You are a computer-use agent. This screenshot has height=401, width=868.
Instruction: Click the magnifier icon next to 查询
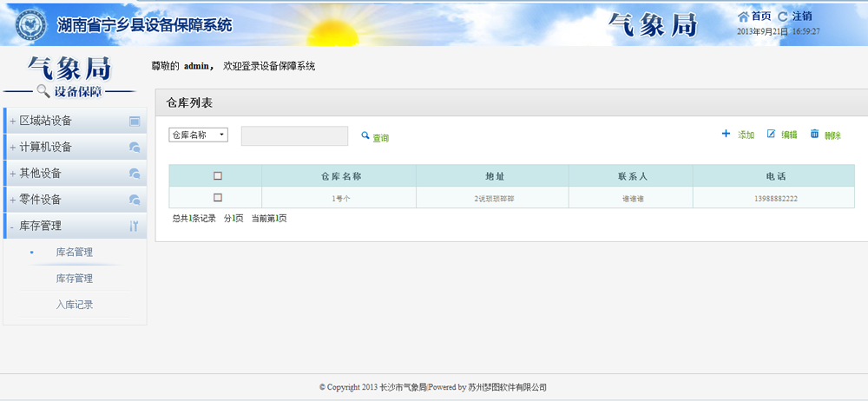pyautogui.click(x=365, y=135)
